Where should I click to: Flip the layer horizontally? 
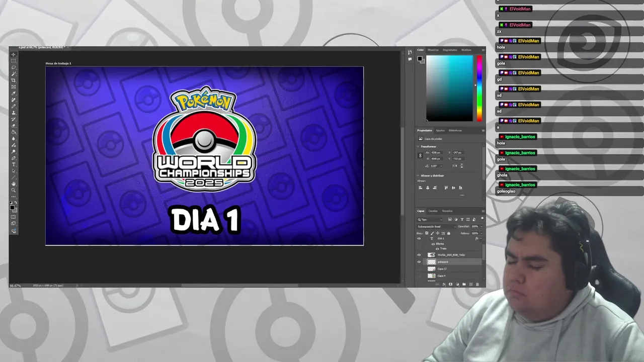455,166
